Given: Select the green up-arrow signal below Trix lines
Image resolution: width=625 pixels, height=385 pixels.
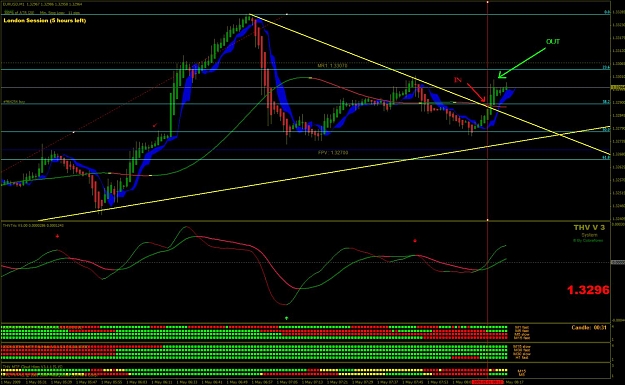Looking at the screenshot, I should 286,318.
